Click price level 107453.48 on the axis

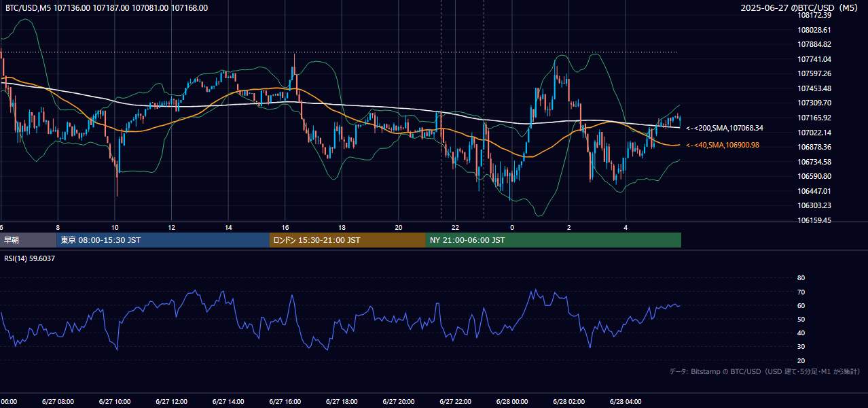[814, 88]
